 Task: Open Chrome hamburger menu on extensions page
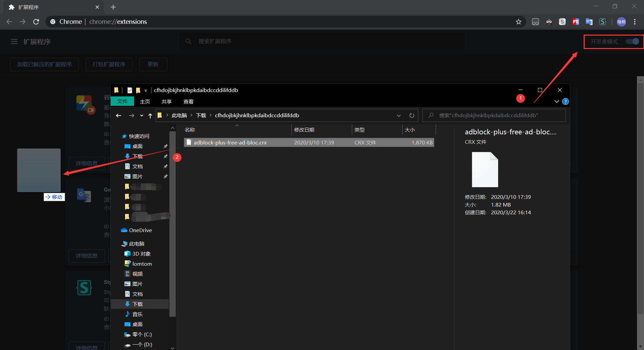pos(14,41)
